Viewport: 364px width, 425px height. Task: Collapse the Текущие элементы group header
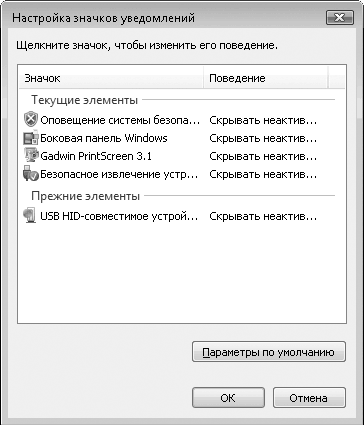tap(84, 100)
